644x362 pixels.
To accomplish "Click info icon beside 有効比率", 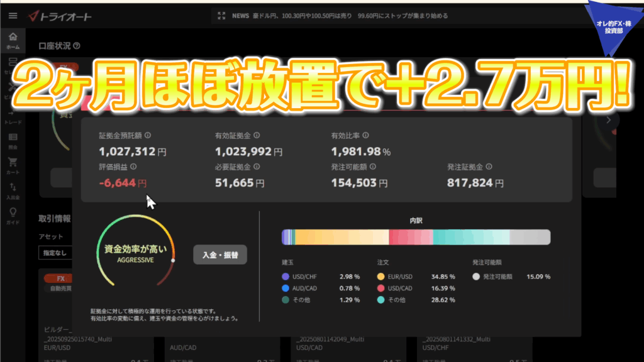I will 365,135.
